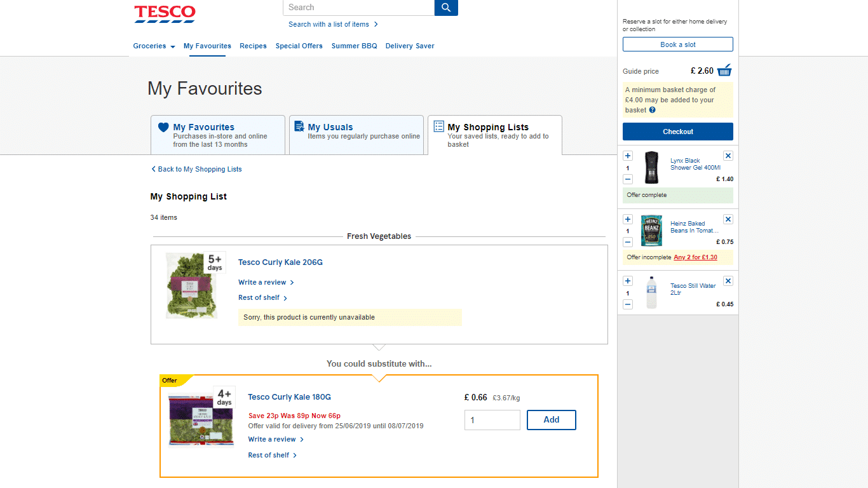Decrease Heinz Baked Beans quantity with minus
868x488 pixels.
tap(628, 242)
